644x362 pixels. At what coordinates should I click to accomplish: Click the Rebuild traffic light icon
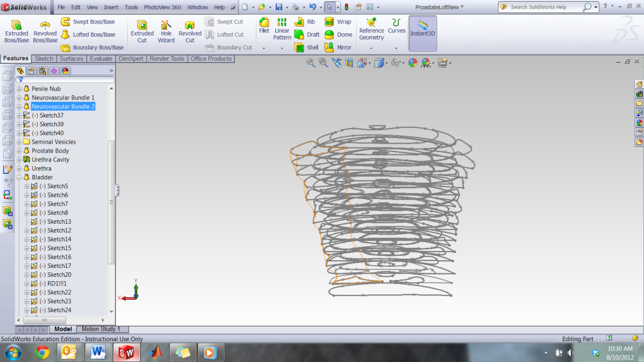point(347,7)
